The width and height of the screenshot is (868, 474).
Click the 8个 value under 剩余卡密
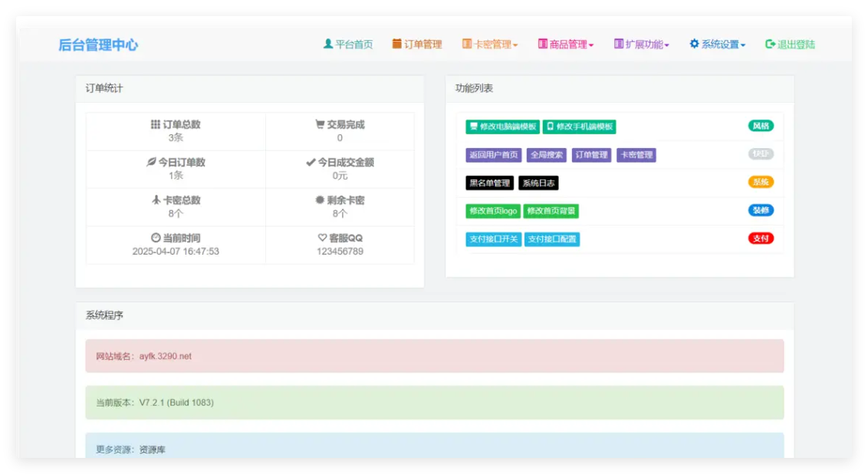(x=340, y=213)
